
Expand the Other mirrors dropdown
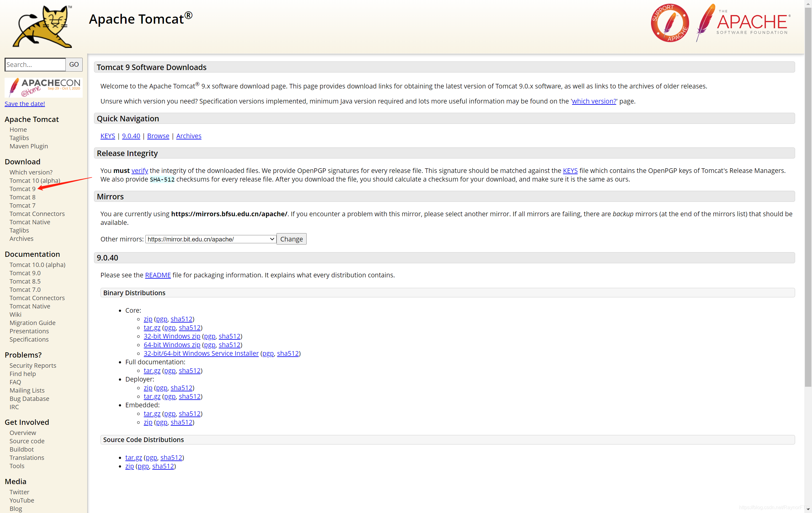(x=210, y=239)
